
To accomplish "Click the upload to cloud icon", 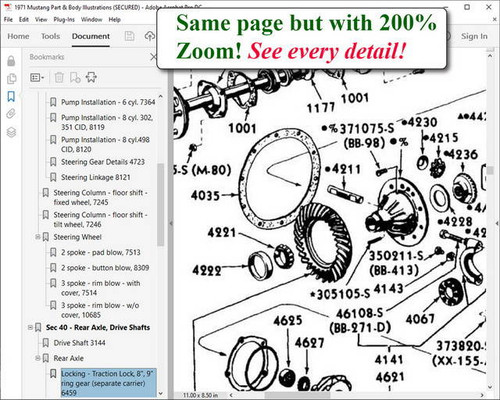I will pos(150,36).
